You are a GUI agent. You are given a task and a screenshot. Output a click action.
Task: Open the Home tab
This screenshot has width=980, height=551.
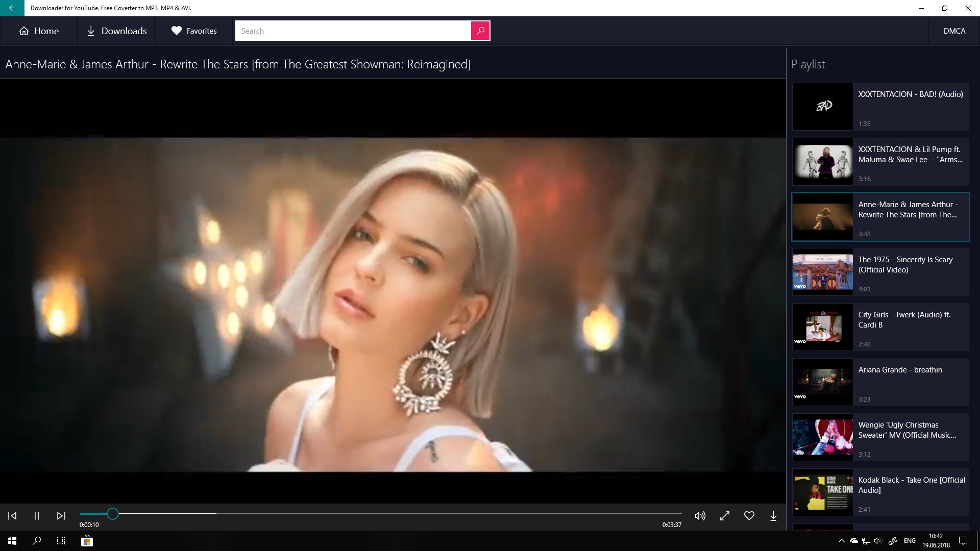(x=39, y=31)
